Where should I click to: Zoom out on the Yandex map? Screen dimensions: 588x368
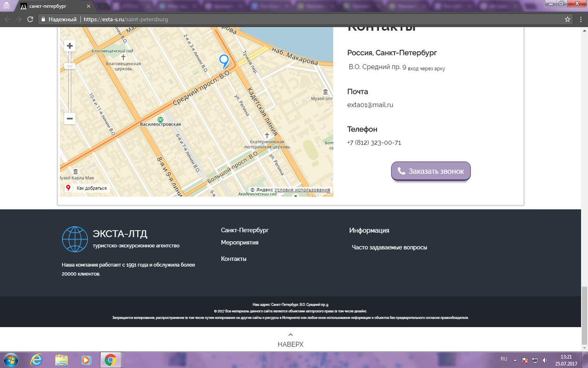70,119
